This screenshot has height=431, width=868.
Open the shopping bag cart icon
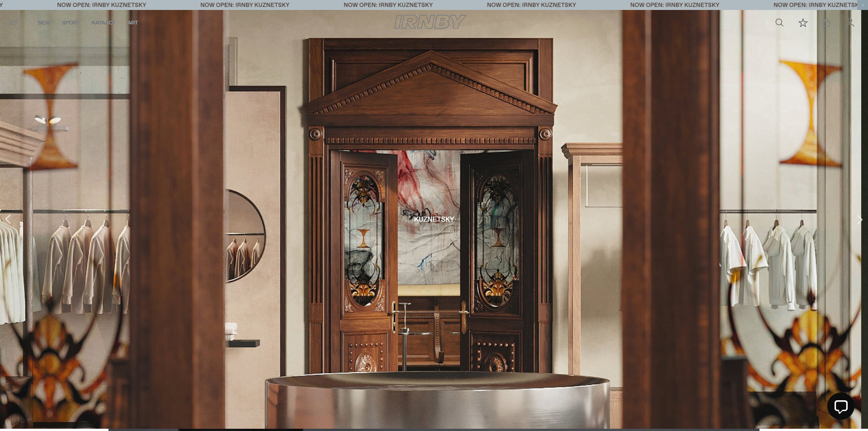tap(827, 23)
